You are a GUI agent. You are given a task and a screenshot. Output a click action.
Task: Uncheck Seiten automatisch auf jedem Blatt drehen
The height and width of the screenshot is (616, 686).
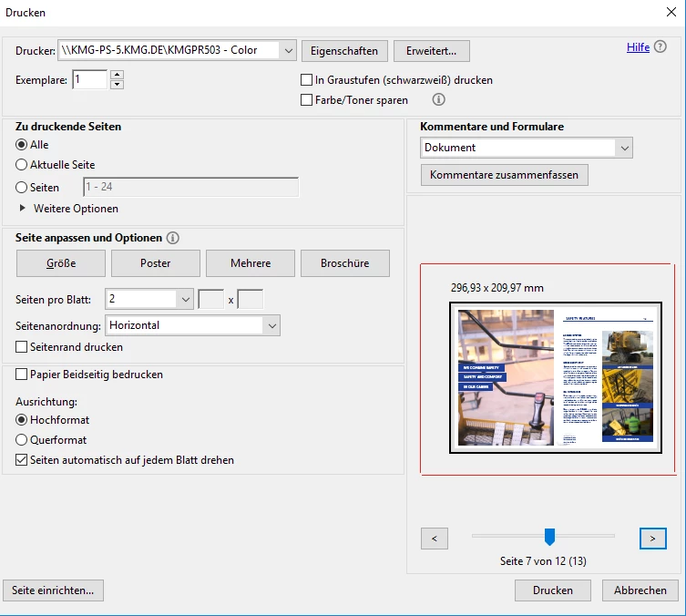coord(21,460)
